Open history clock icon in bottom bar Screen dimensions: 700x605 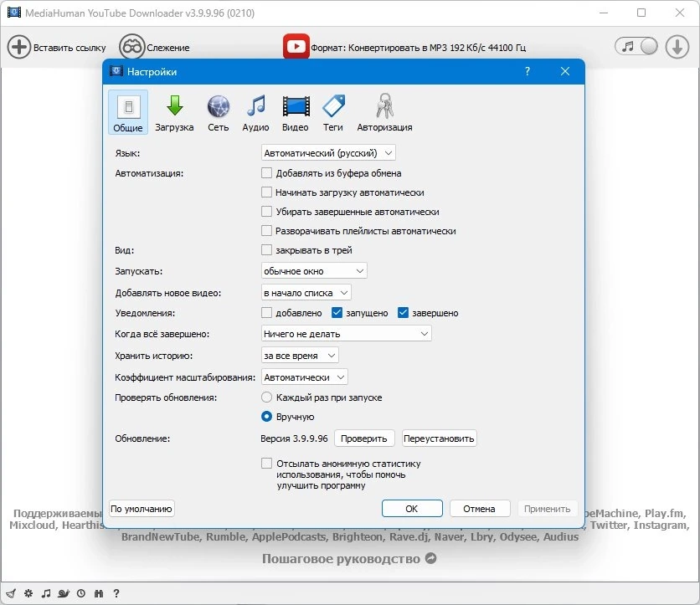pos(81,593)
